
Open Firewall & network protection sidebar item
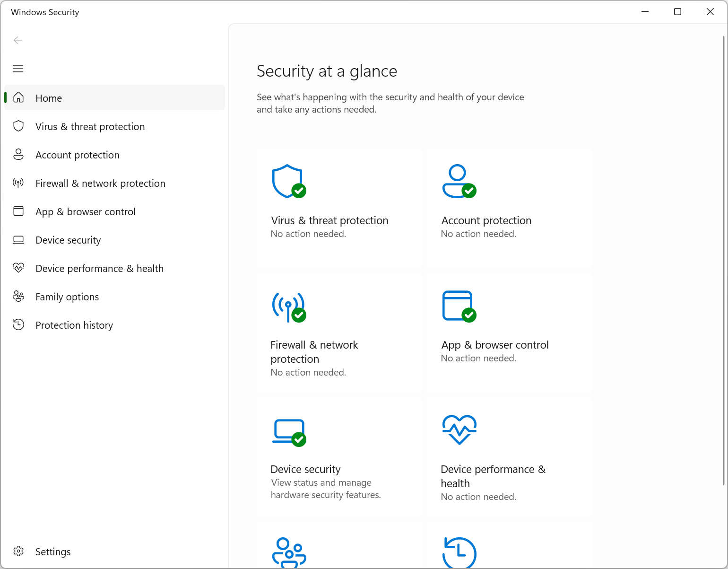tap(114, 183)
